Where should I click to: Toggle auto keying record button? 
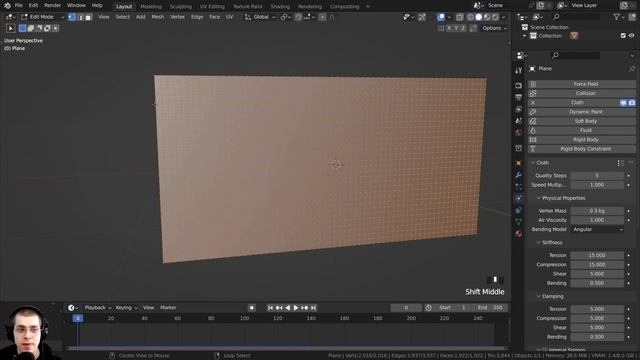(x=252, y=308)
